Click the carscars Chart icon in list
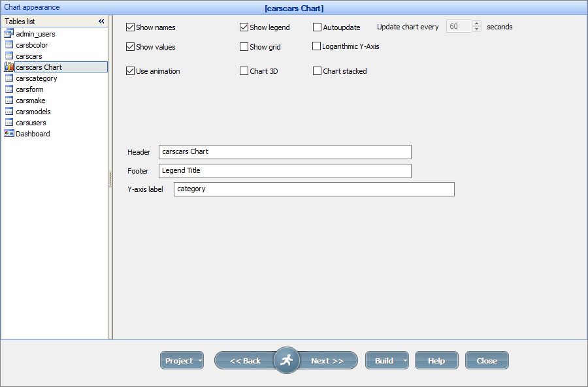The width and height of the screenshot is (588, 387). (x=9, y=67)
